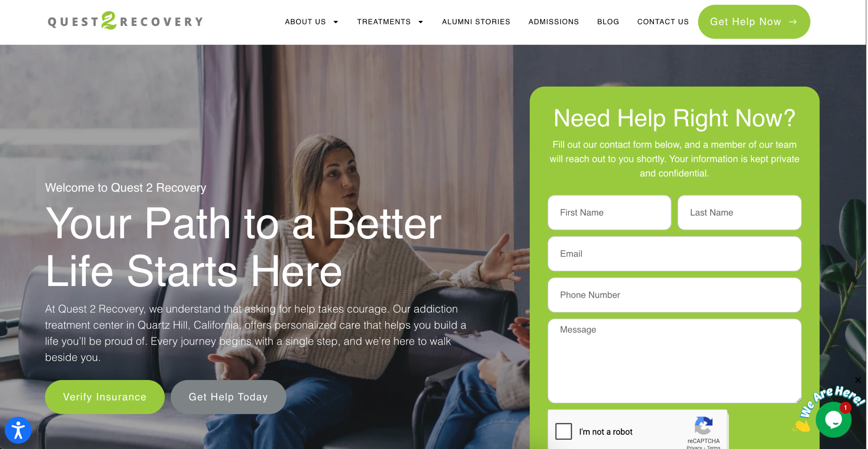Open the accessibility widget icon
868x449 pixels.
tap(18, 430)
